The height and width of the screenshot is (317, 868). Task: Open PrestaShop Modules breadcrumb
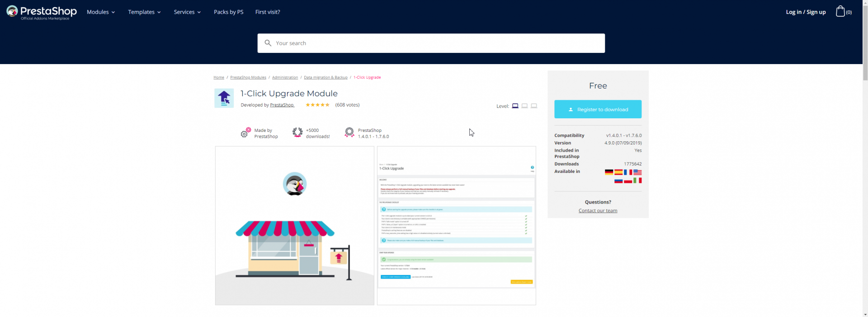(x=248, y=77)
